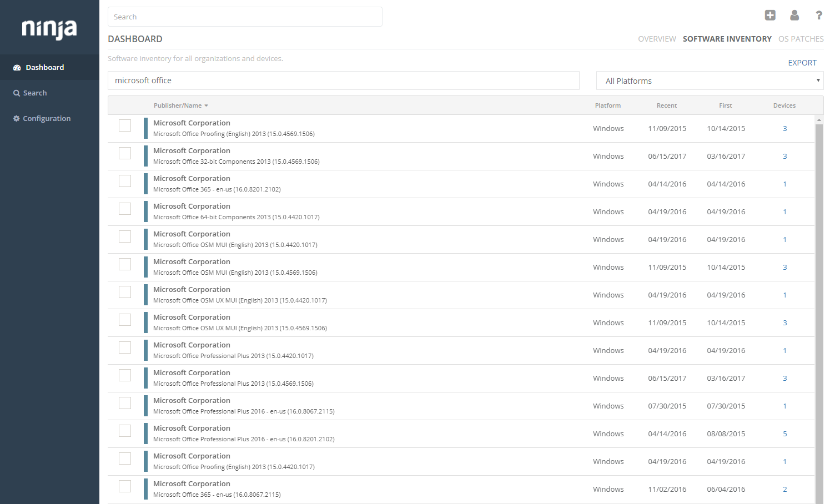Click the Dashboard gauge icon in sidebar
Viewport: 830px width, 504px height.
pos(17,68)
